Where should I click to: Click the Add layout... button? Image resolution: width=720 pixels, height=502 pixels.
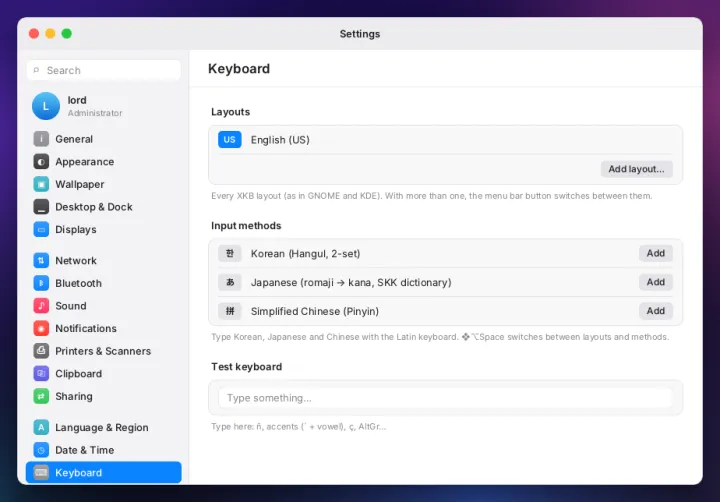click(x=636, y=169)
